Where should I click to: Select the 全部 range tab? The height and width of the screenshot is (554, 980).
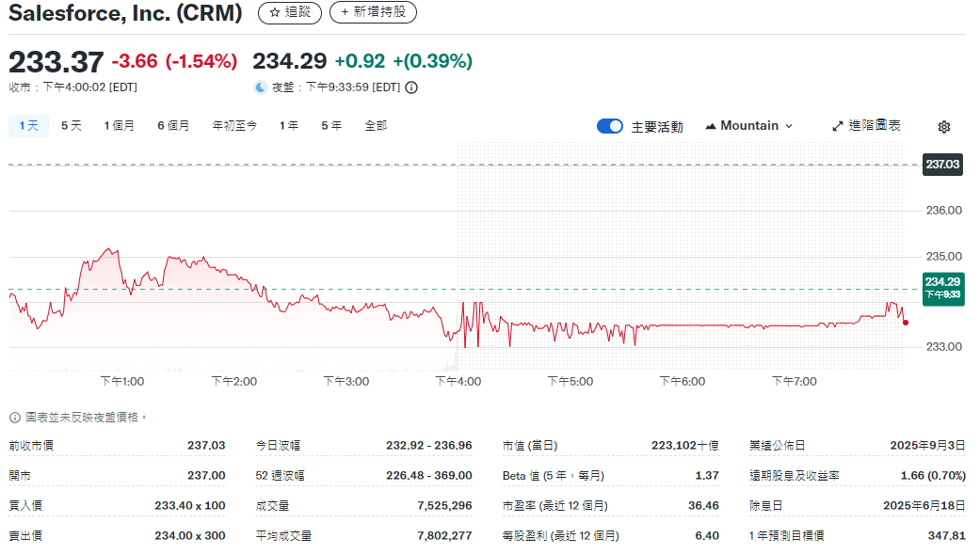376,125
